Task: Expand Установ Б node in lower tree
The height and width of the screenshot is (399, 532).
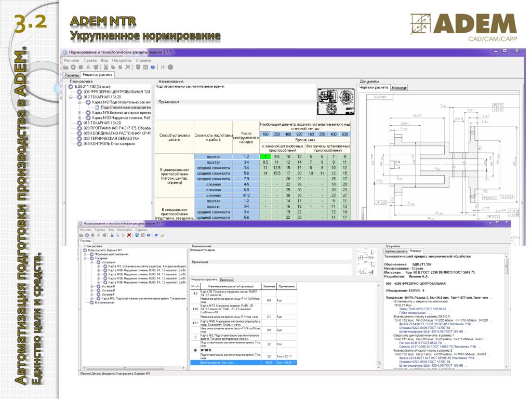Action: tap(91, 286)
